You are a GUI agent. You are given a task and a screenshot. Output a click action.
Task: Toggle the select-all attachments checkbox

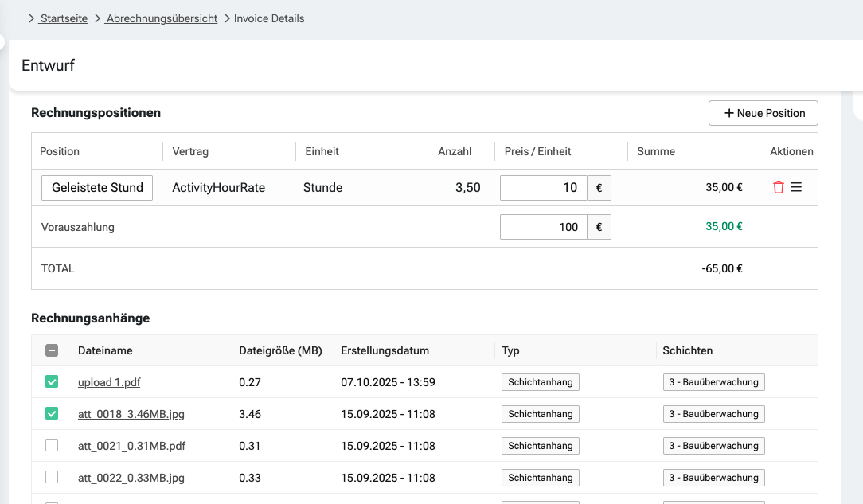tap(52, 350)
